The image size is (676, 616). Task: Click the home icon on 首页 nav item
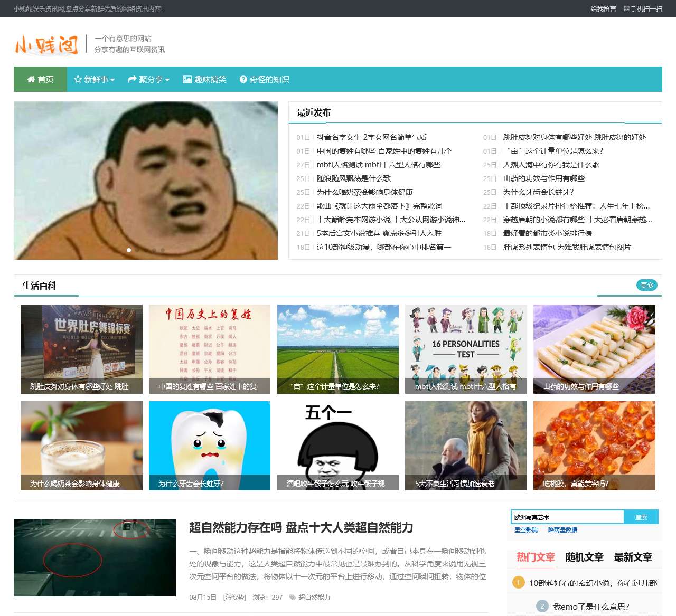click(x=30, y=79)
